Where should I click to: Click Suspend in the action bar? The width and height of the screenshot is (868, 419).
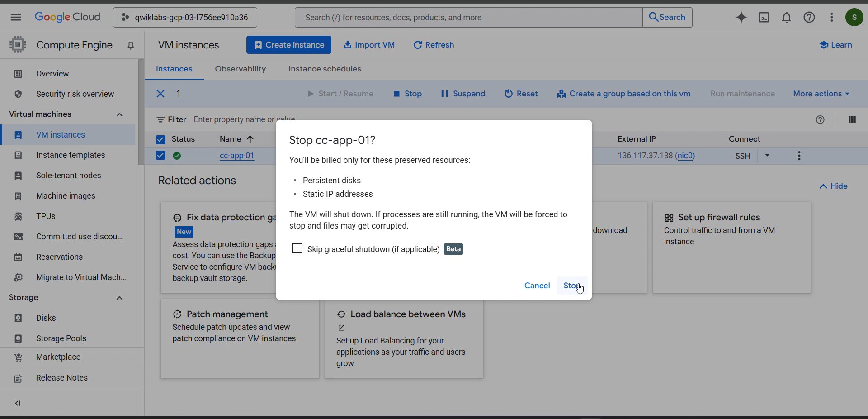pyautogui.click(x=463, y=94)
